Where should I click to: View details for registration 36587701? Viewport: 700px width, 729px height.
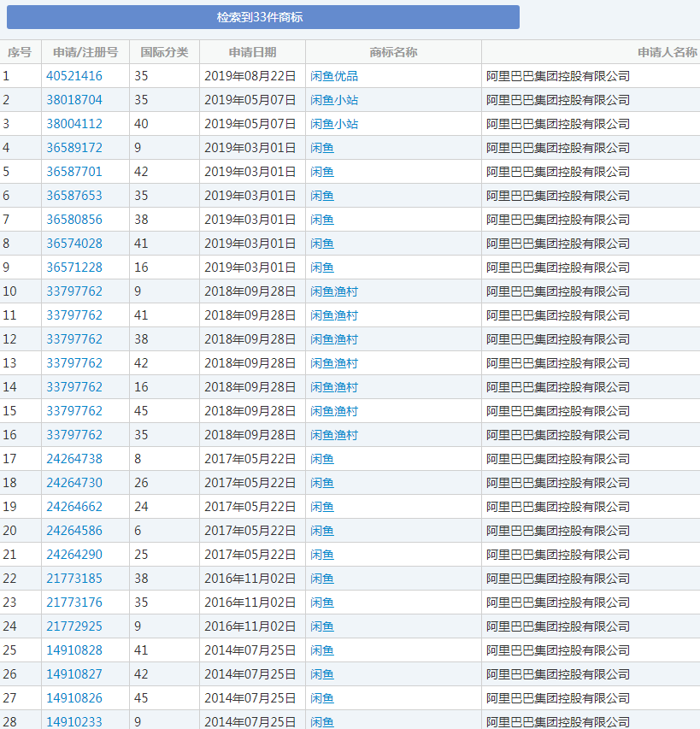[74, 172]
